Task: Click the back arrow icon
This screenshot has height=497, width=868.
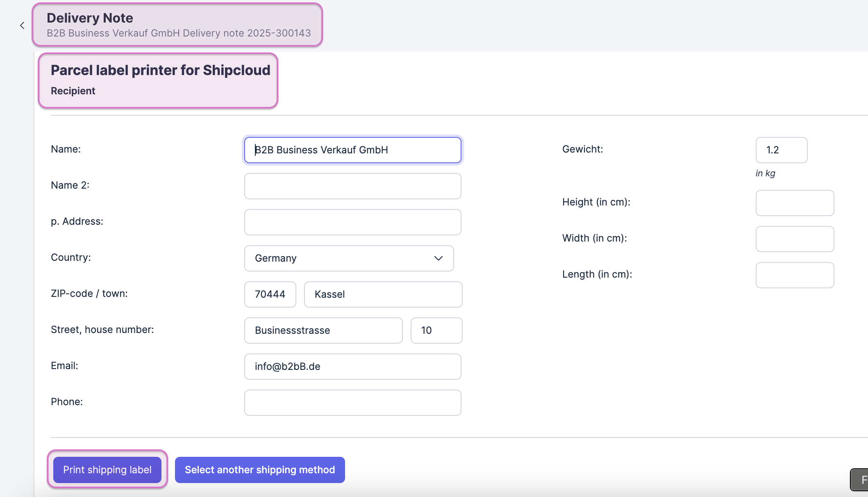Action: tap(22, 25)
